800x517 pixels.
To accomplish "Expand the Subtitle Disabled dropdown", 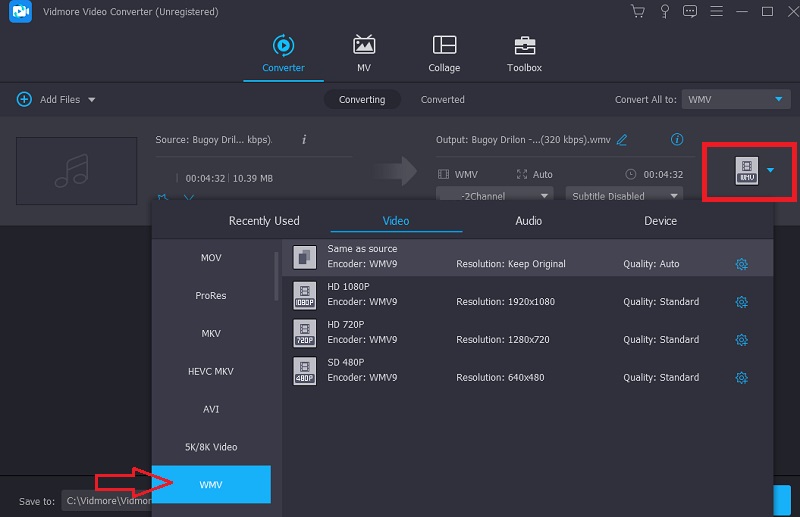I will click(623, 196).
